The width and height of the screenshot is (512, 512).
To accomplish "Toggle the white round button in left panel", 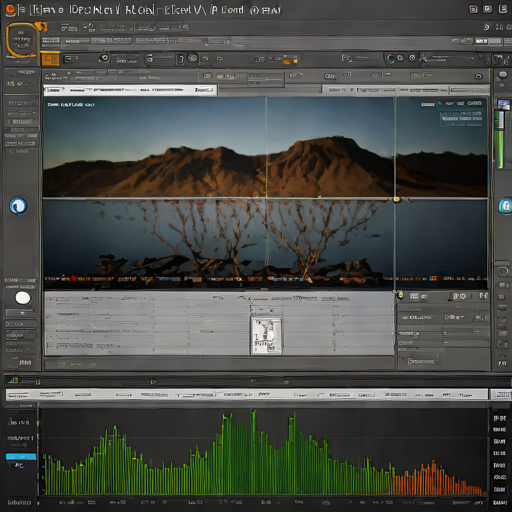I will 23,298.
